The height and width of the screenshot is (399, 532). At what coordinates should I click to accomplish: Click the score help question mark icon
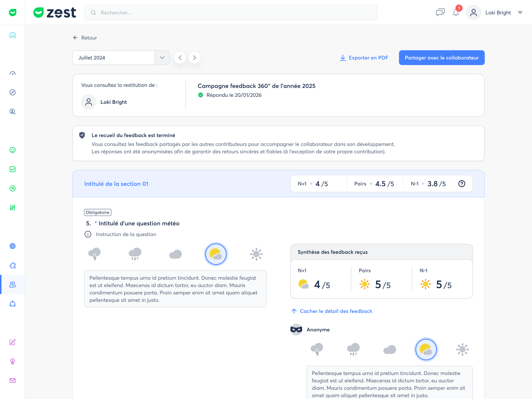[462, 184]
